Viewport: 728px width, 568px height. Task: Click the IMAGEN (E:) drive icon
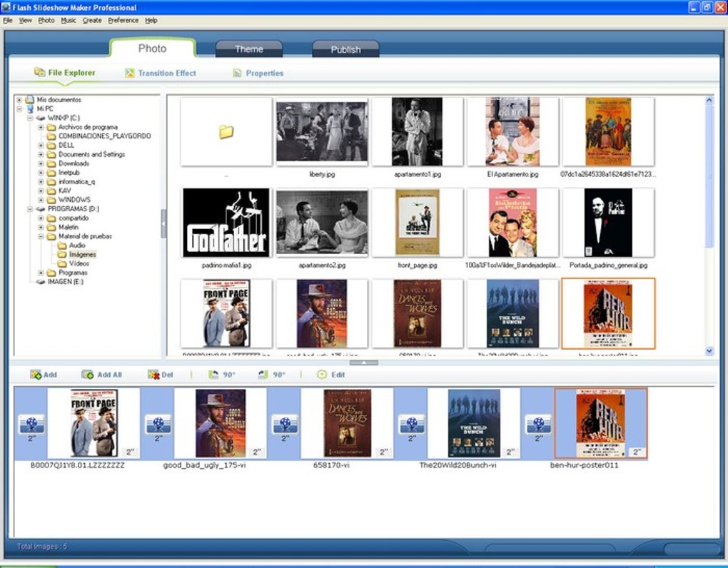click(x=41, y=282)
